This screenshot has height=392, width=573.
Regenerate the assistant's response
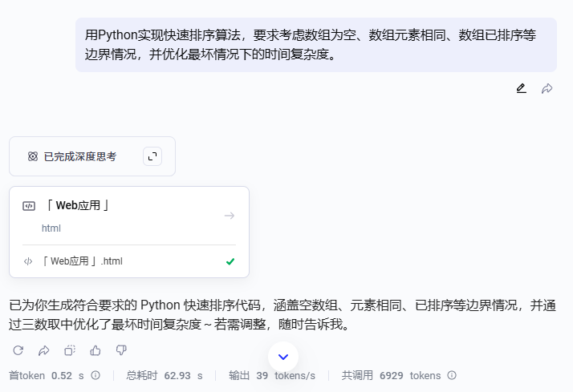pos(18,350)
